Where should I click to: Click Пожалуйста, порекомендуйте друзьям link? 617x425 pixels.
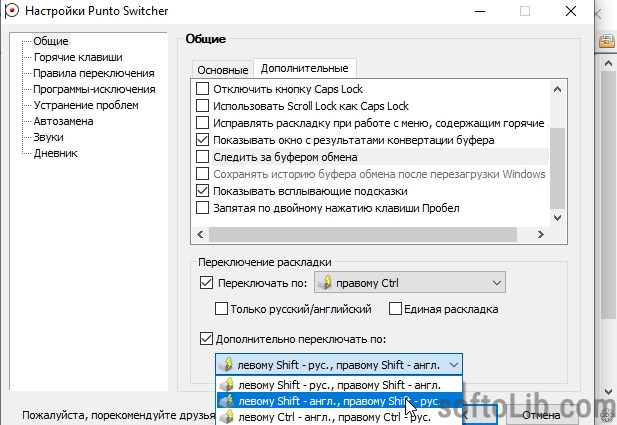coord(119,415)
